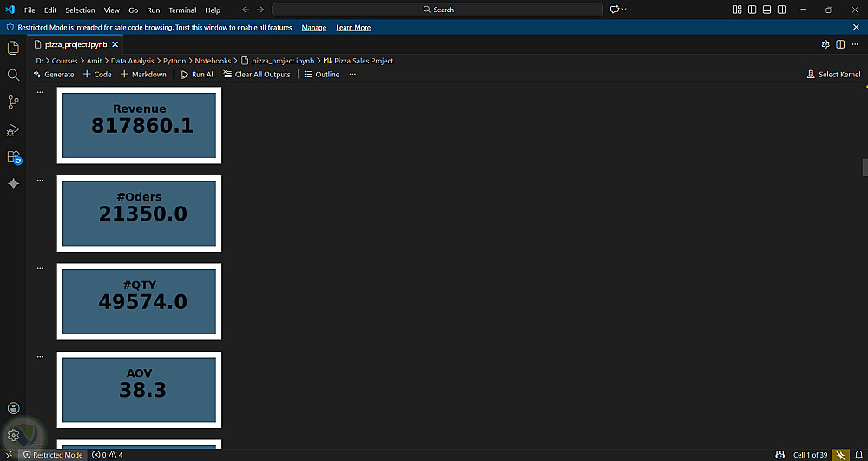Toggle the notebook Outline
Image resolution: width=868 pixels, height=461 pixels.
pyautogui.click(x=322, y=74)
